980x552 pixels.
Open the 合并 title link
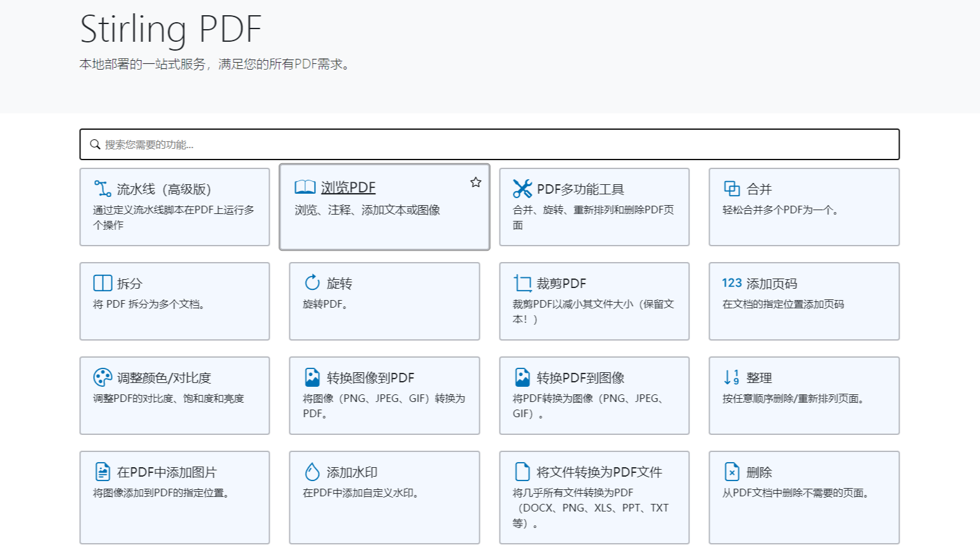(759, 189)
